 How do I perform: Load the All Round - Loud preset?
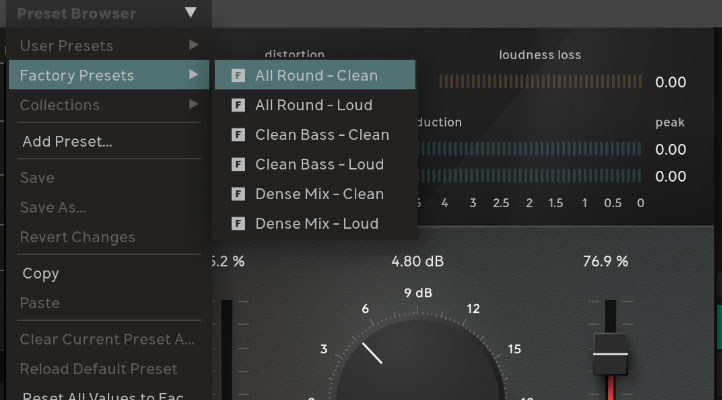pyautogui.click(x=315, y=105)
